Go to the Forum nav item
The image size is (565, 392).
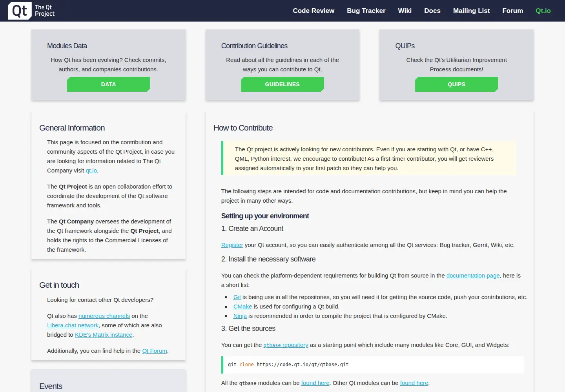click(x=512, y=11)
